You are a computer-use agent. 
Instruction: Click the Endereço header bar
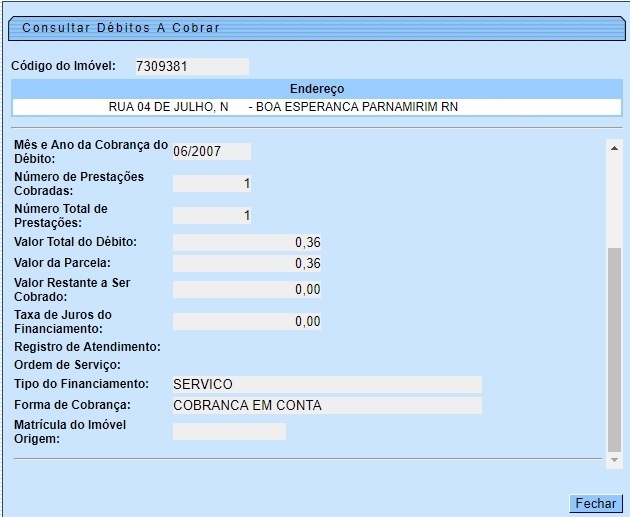pyautogui.click(x=316, y=89)
